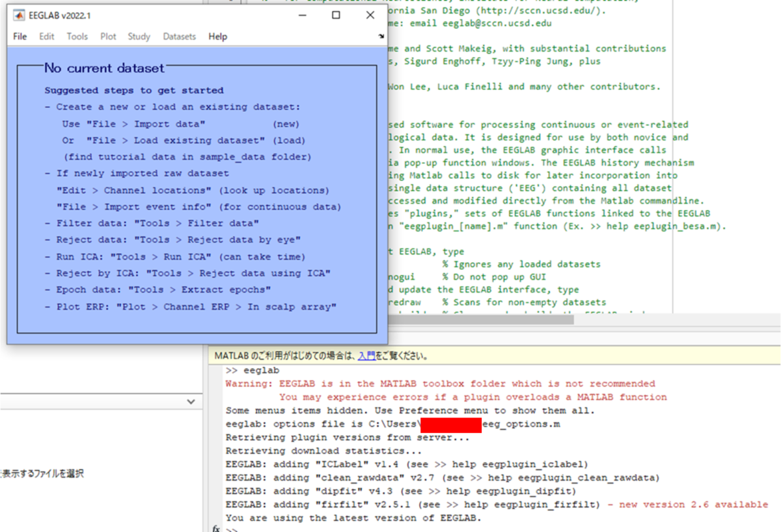The image size is (781, 532).
Task: Click the 'Or "File > Load existing dataset"' line
Action: (x=184, y=140)
